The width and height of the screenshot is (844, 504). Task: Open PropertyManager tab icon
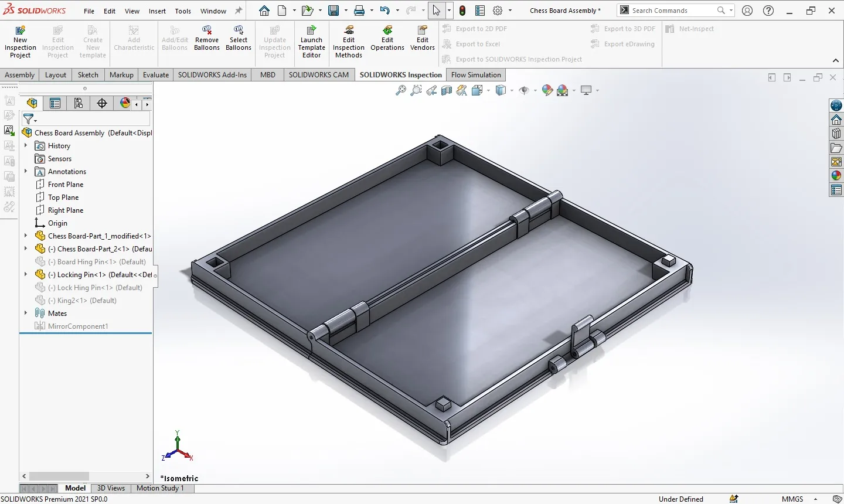pyautogui.click(x=55, y=104)
